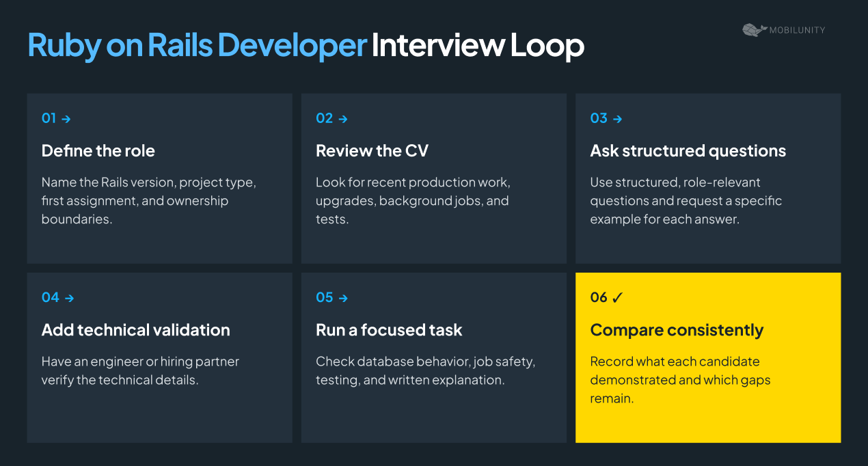Click the step number 01 label
This screenshot has height=466, width=868.
click(49, 119)
